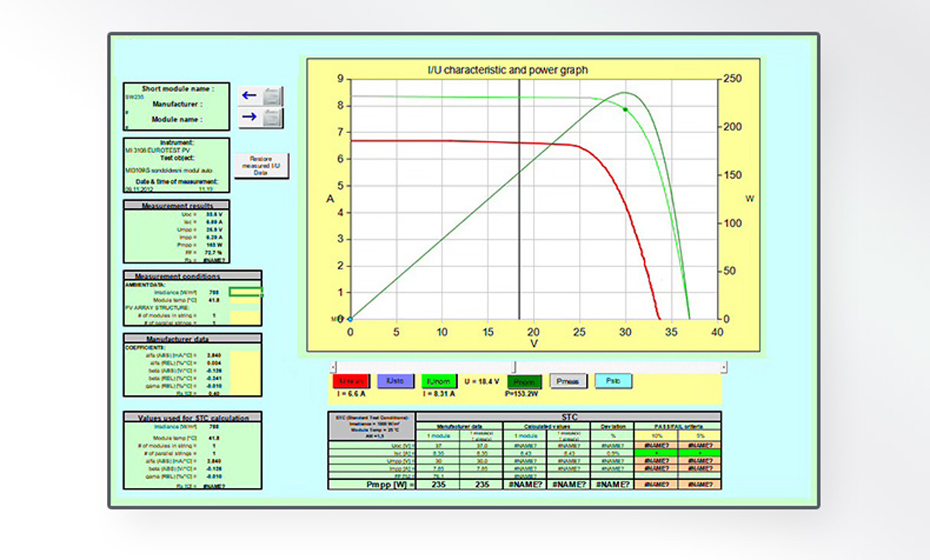The image size is (930, 560).
Task: Toggle the green I/Unom curve button
Action: 439,381
